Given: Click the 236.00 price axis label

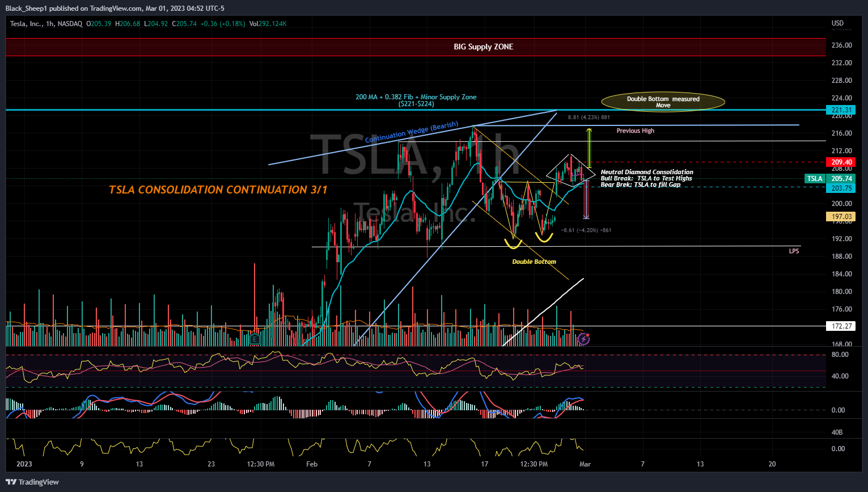Looking at the screenshot, I should coord(841,45).
